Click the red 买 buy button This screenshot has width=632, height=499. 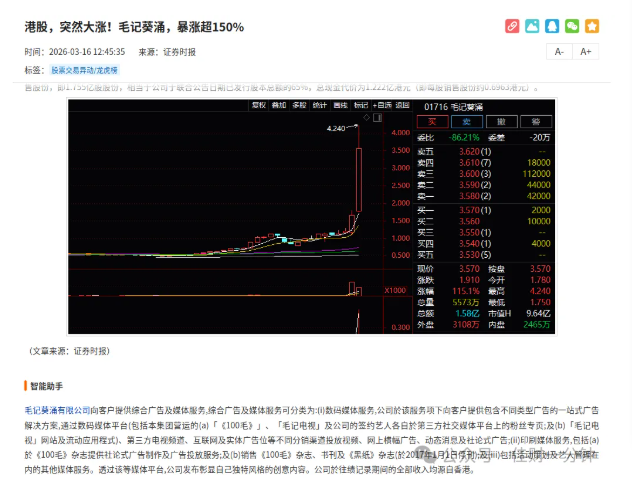pyautogui.click(x=432, y=122)
